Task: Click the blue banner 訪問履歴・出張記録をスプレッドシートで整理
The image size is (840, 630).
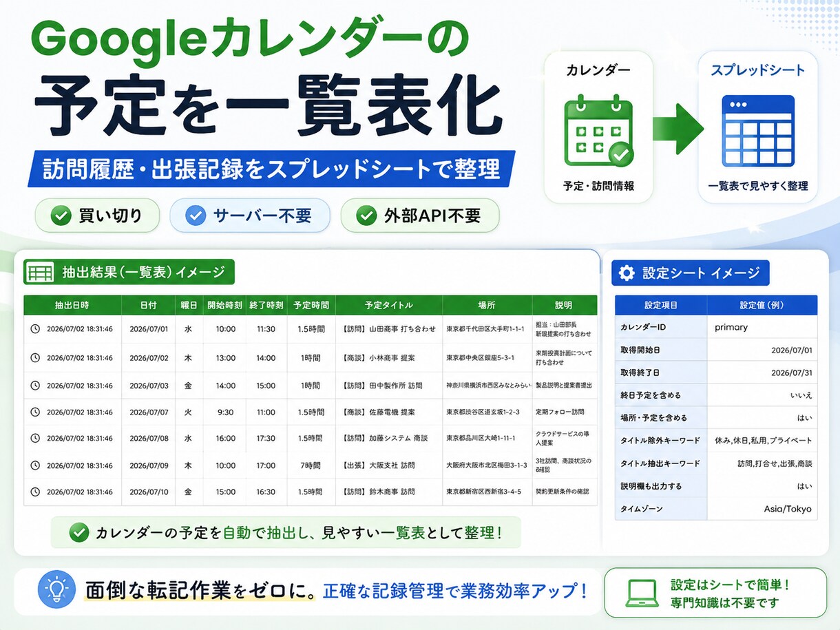Action: pos(271,169)
